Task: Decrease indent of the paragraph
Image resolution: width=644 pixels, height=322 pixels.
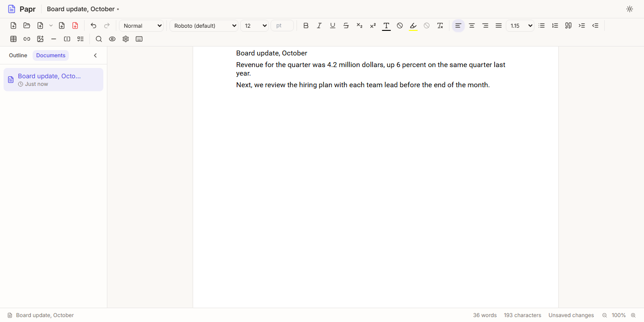Action: pyautogui.click(x=595, y=25)
